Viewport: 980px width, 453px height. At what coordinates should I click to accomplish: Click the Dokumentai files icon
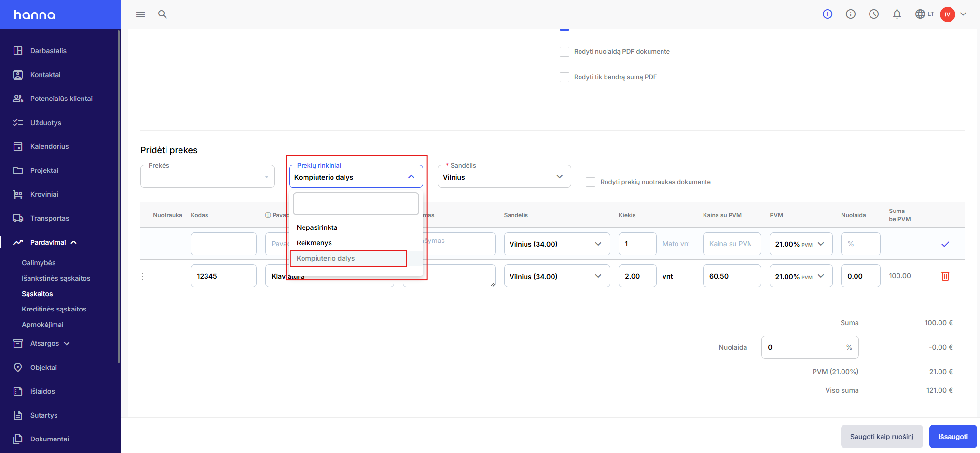click(18, 439)
